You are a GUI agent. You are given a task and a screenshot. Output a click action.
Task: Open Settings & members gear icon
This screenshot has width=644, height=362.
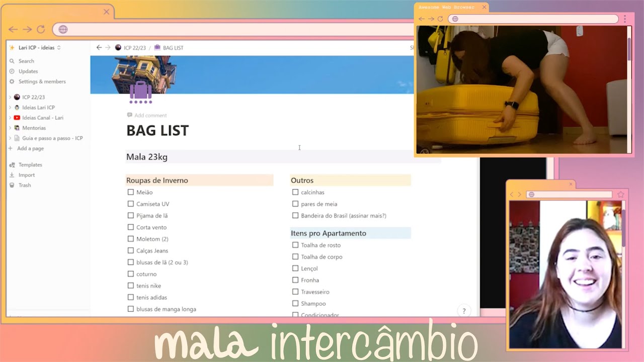pos(12,81)
